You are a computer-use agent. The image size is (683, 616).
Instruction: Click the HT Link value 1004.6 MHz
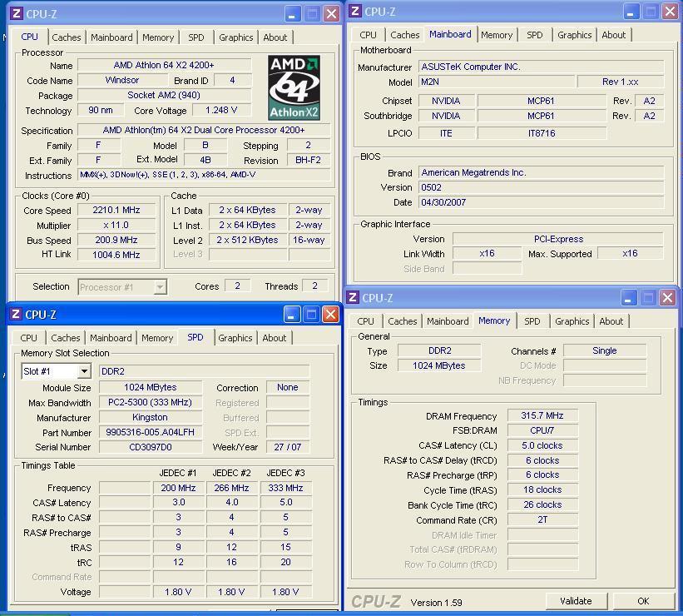[116, 255]
